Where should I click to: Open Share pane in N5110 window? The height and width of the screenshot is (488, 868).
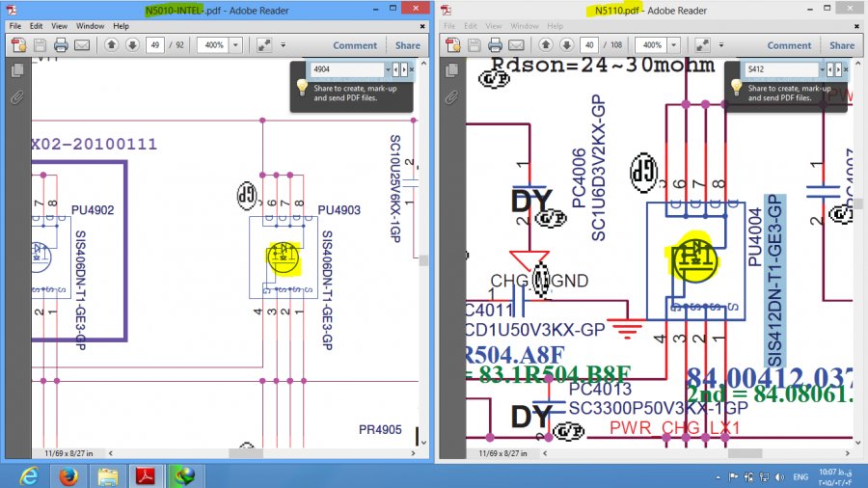(x=841, y=45)
